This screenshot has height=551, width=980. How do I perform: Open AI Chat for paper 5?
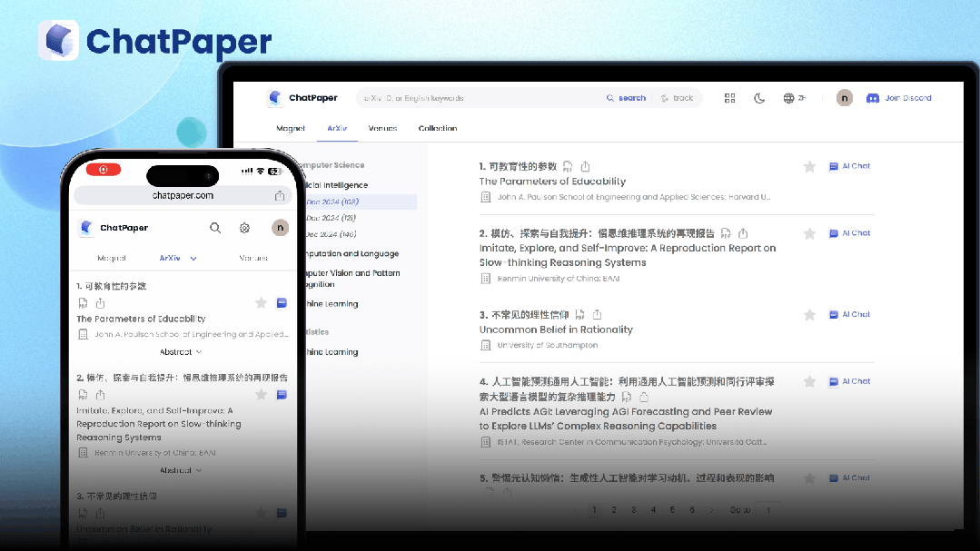click(x=849, y=477)
